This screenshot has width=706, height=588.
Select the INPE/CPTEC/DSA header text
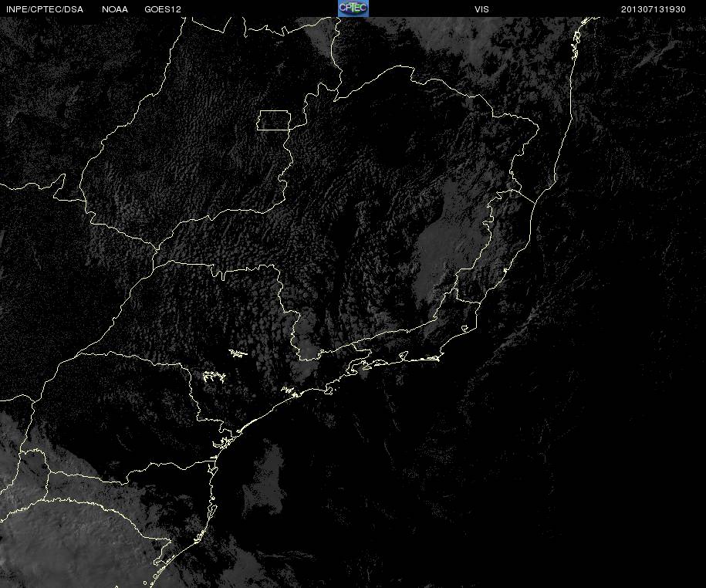pyautogui.click(x=45, y=9)
